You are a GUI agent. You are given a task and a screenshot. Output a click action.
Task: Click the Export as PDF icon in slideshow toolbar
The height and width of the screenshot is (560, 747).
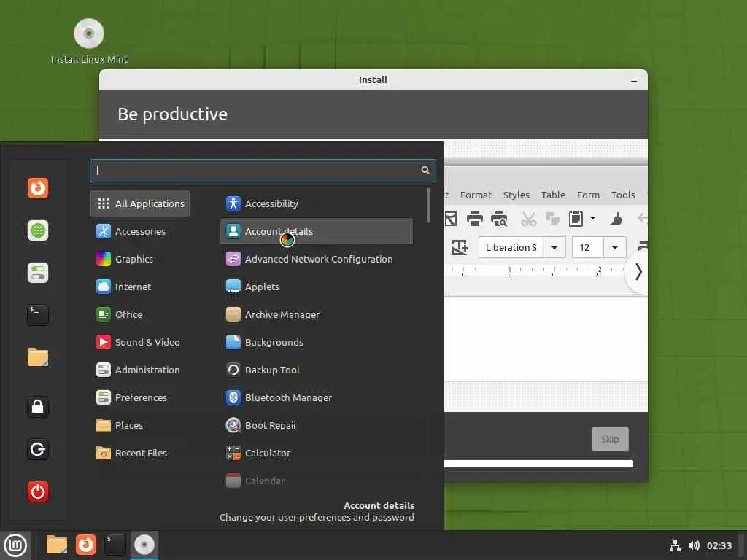[451, 219]
